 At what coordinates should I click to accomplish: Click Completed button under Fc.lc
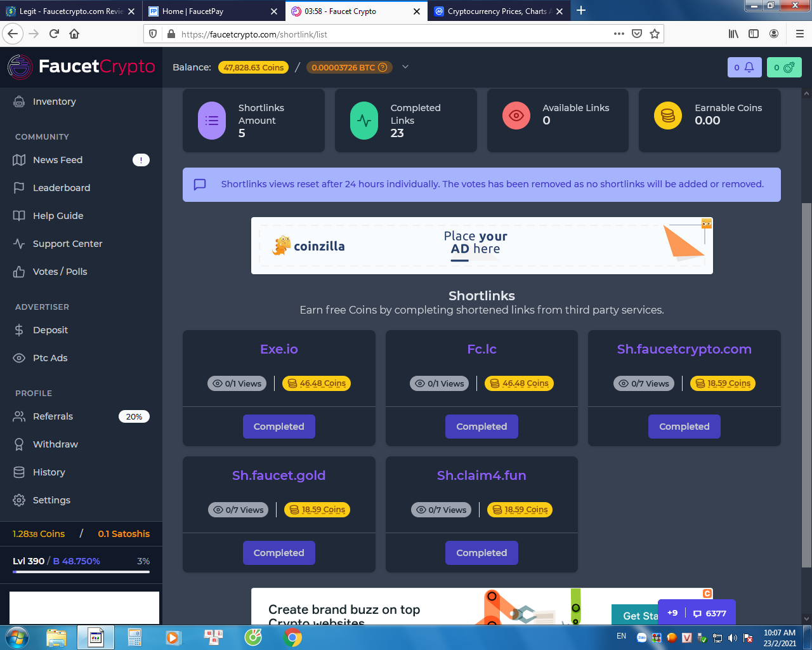pyautogui.click(x=481, y=427)
